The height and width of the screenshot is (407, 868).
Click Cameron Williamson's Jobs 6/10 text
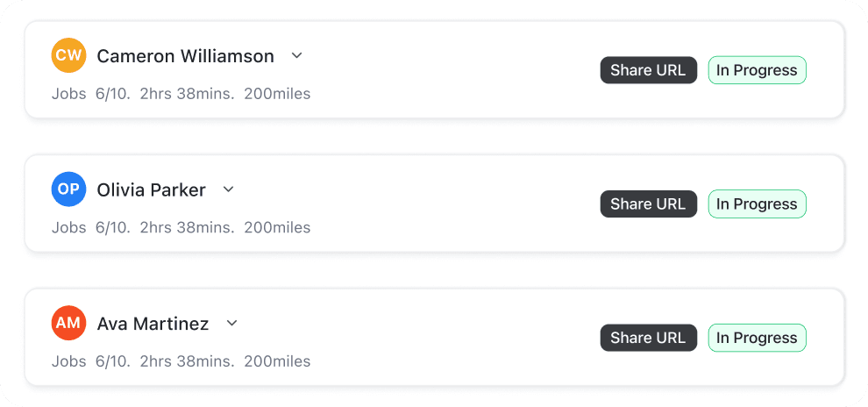(90, 94)
